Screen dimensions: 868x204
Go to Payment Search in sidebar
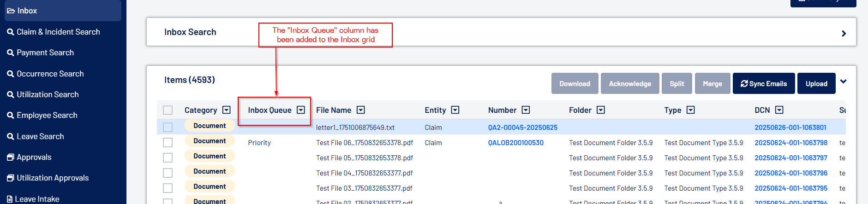click(x=45, y=52)
